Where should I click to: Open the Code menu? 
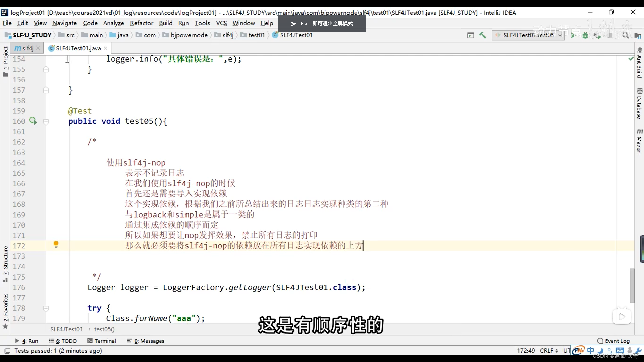click(x=90, y=23)
